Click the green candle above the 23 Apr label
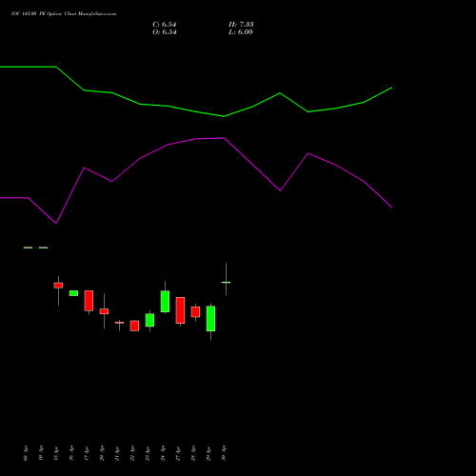 tap(149, 320)
